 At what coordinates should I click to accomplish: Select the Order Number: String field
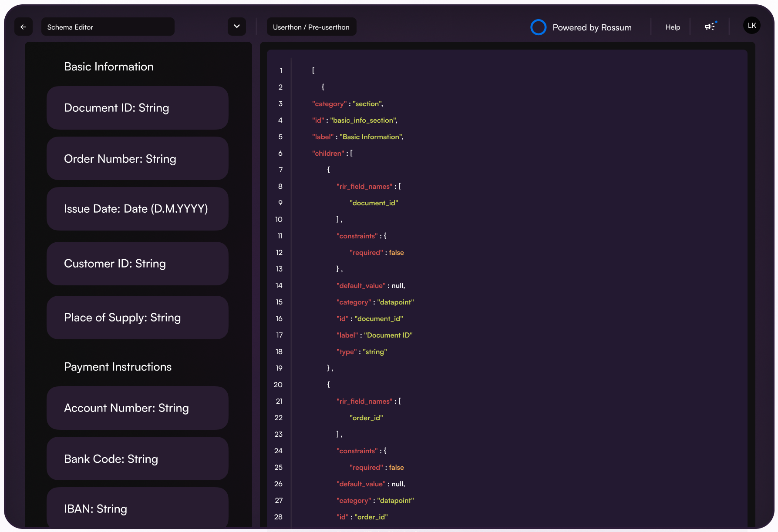click(138, 159)
